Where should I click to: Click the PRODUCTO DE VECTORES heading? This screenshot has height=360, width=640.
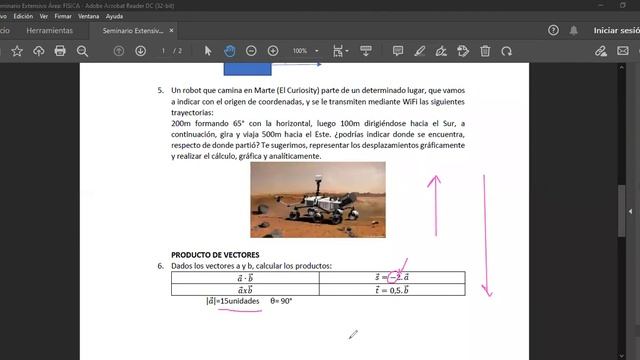215,255
